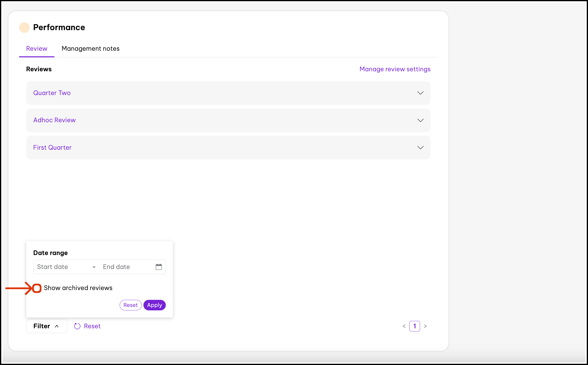Click the Reset button inside the filter popup
The height and width of the screenshot is (365, 588).
130,305
